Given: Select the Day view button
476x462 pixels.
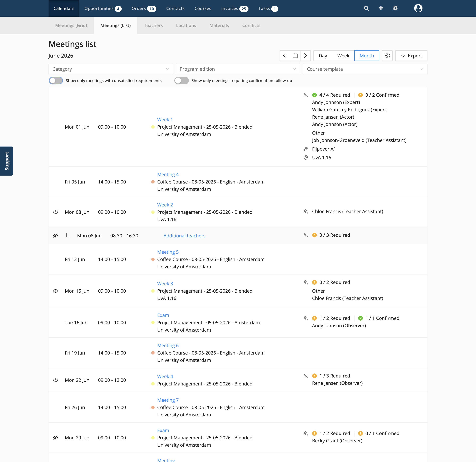Looking at the screenshot, I should pyautogui.click(x=323, y=56).
